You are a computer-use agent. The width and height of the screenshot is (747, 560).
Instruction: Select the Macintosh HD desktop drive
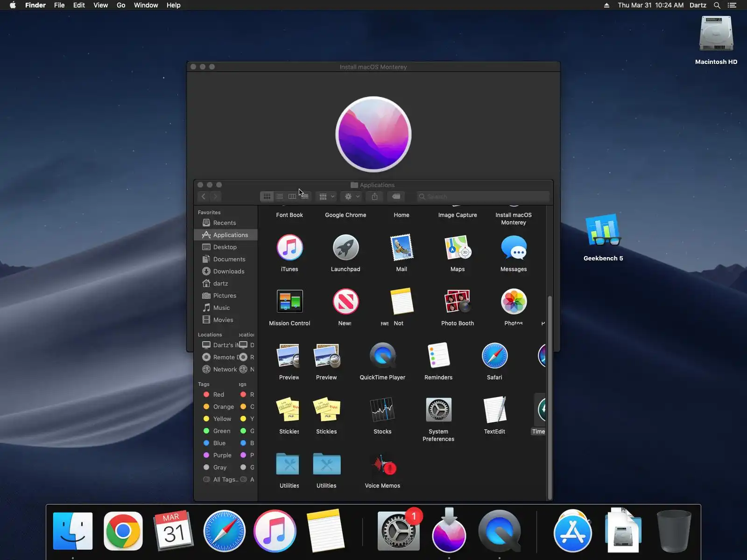[x=716, y=34]
